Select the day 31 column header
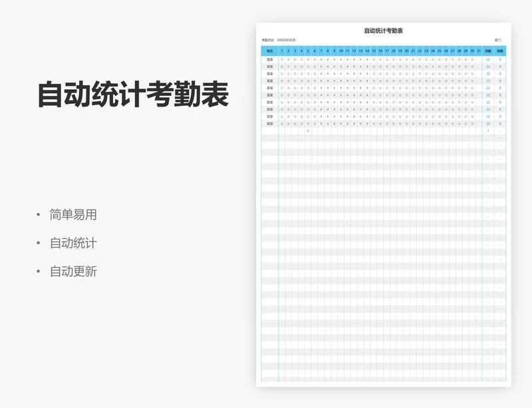Screen dimensions: 532x408 (x=479, y=51)
